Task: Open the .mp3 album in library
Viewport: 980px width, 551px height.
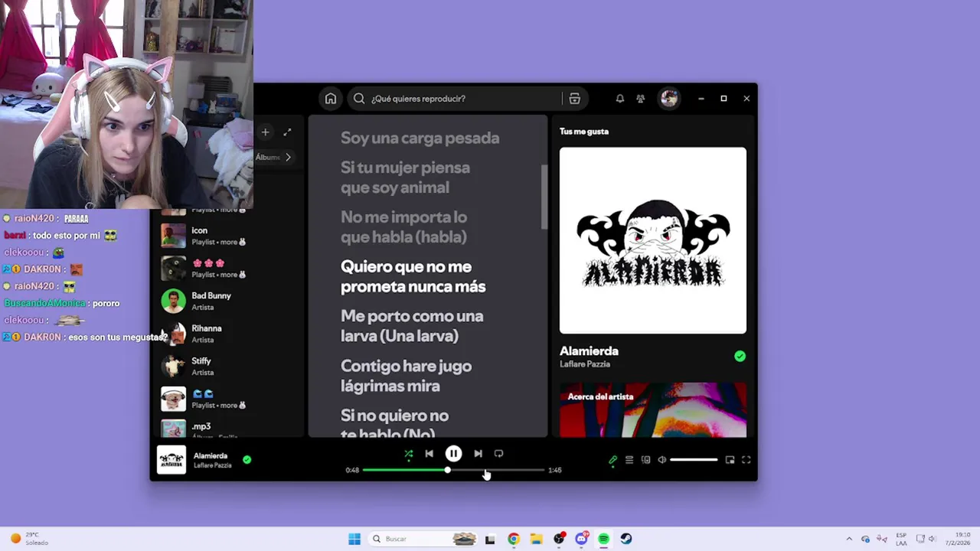Action: click(x=230, y=429)
